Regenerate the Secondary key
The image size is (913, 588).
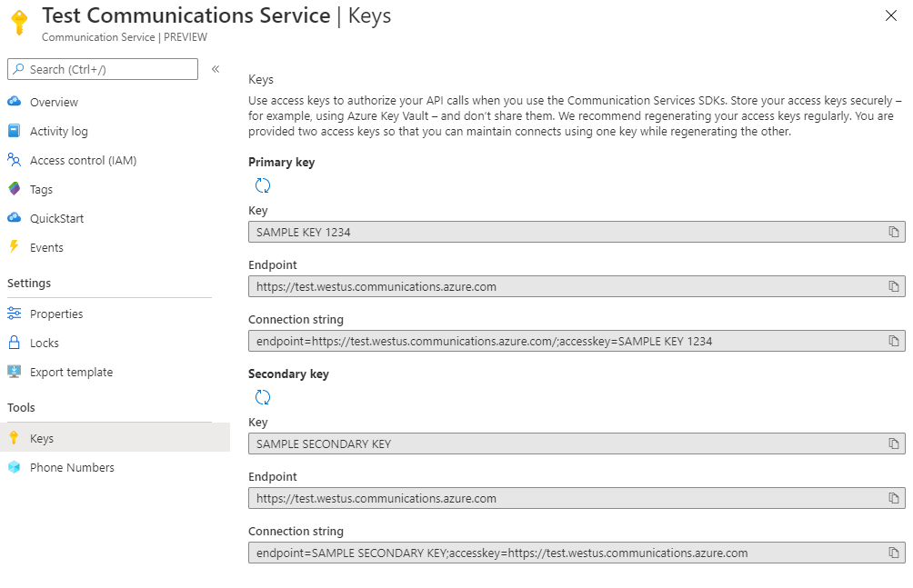click(263, 396)
